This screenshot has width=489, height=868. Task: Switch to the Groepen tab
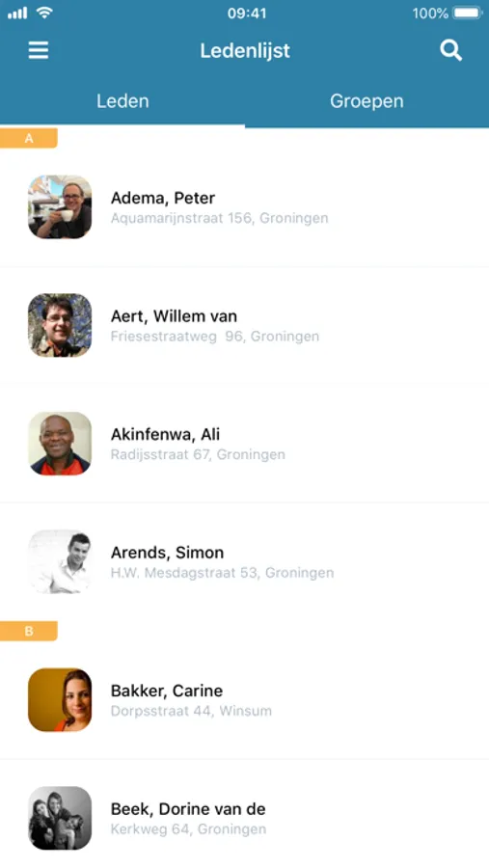367,100
